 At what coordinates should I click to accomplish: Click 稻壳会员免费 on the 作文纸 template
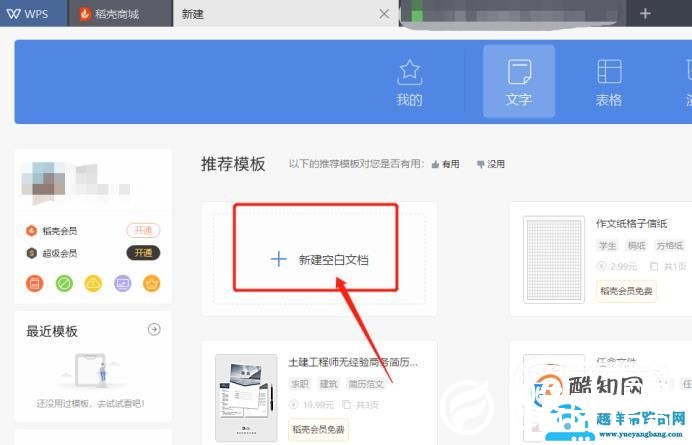click(x=626, y=291)
